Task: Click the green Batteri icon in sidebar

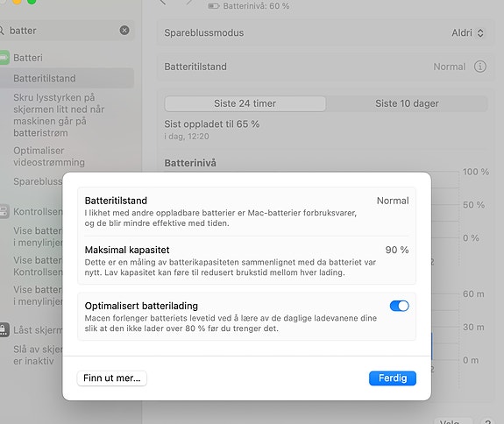Action: 4,58
